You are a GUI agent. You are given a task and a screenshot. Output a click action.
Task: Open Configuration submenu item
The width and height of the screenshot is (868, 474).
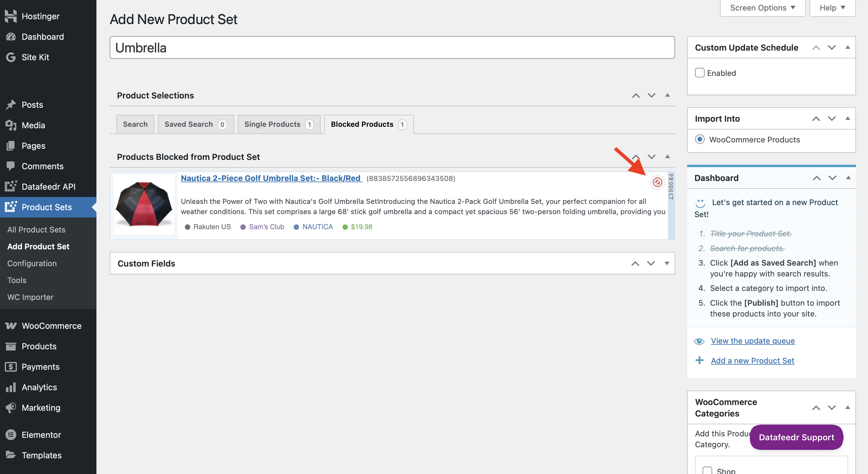tap(32, 263)
